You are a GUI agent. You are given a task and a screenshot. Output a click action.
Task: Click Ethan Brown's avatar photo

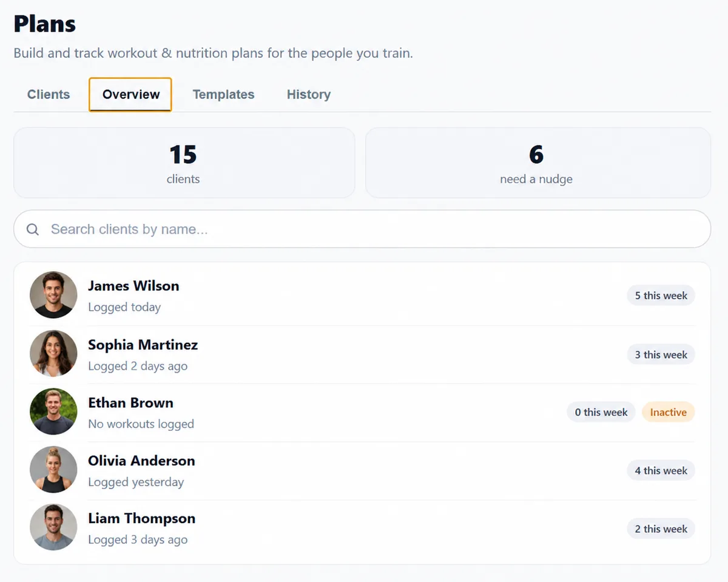pyautogui.click(x=53, y=411)
